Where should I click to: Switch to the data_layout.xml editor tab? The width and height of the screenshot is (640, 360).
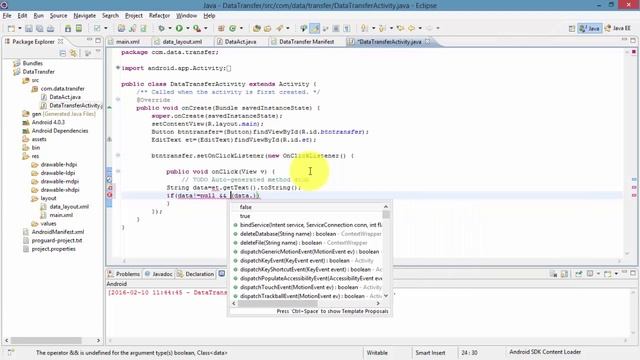click(x=182, y=42)
